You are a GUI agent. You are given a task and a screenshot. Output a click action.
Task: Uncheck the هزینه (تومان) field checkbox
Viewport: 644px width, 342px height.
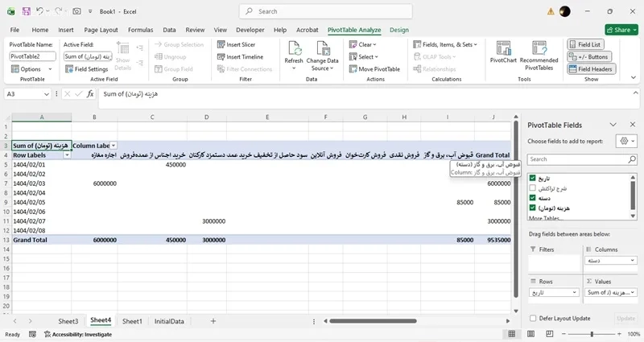[x=533, y=208]
